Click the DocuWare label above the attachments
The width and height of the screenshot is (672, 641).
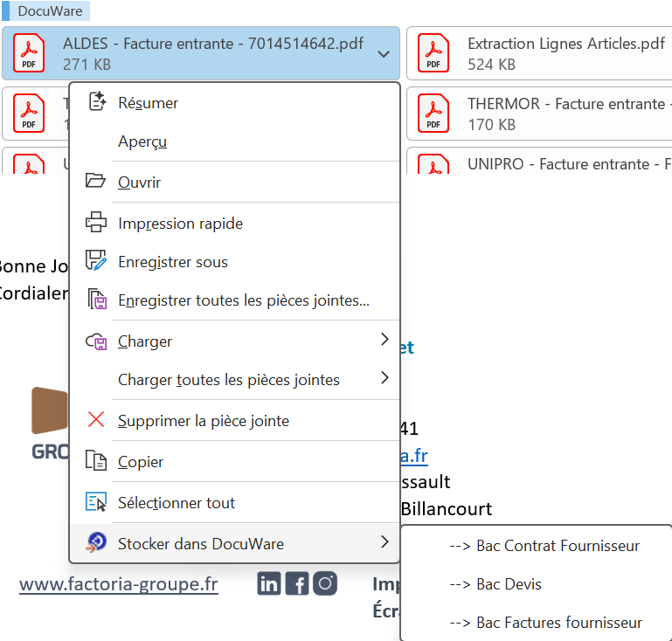click(46, 10)
